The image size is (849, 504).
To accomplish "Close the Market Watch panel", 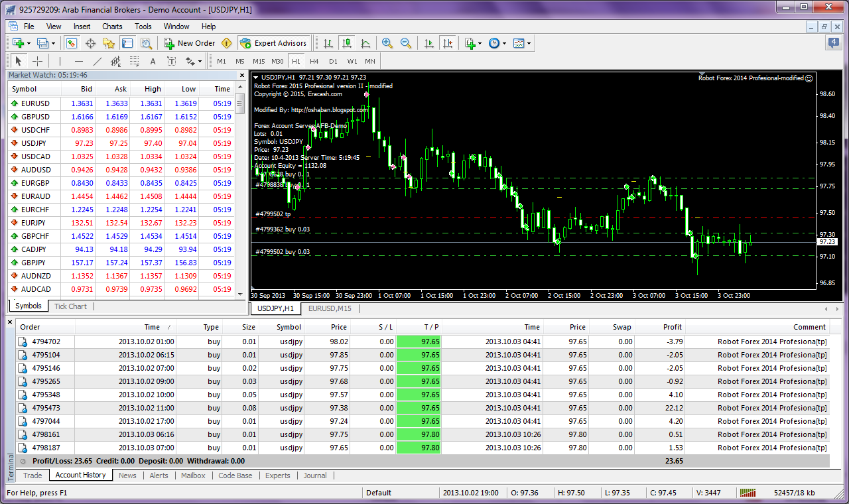I will 241,75.
